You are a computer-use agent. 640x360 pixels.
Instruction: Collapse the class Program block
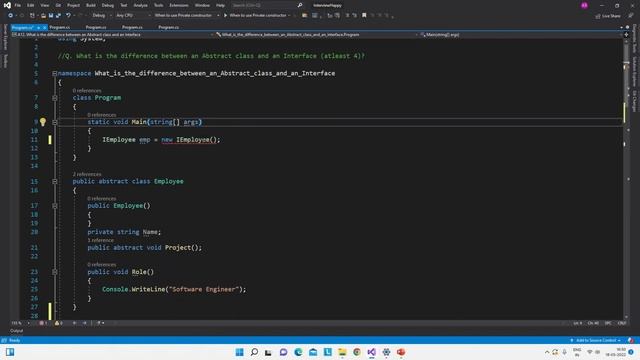click(x=54, y=98)
